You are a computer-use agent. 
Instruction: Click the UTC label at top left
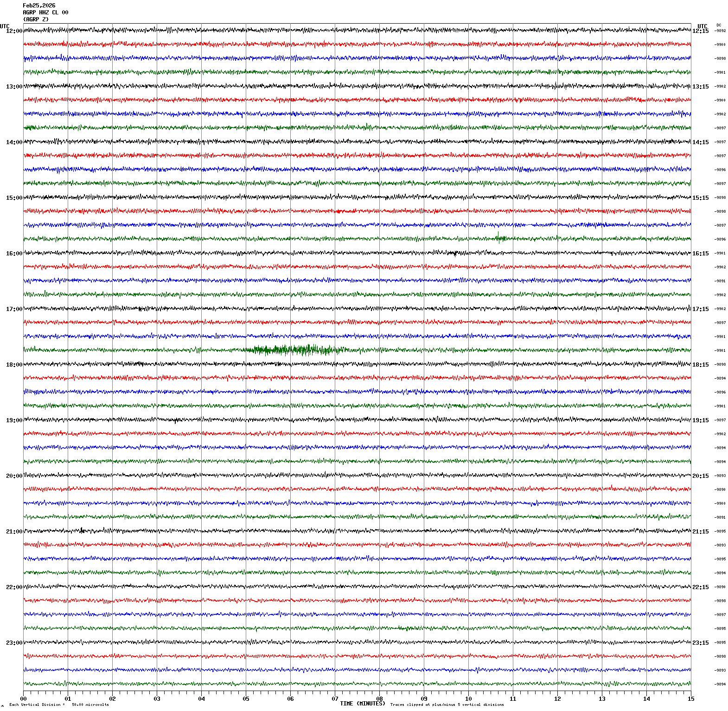5,26
